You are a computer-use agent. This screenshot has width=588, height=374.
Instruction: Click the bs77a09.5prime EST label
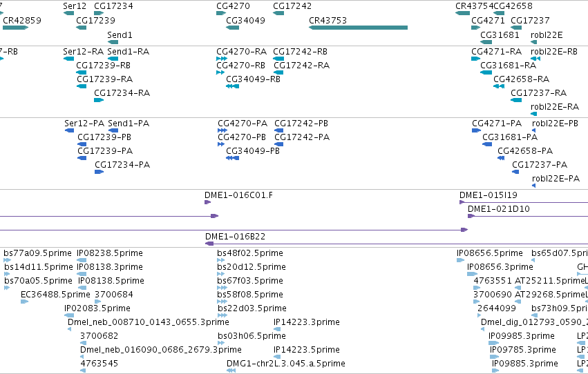(37, 253)
